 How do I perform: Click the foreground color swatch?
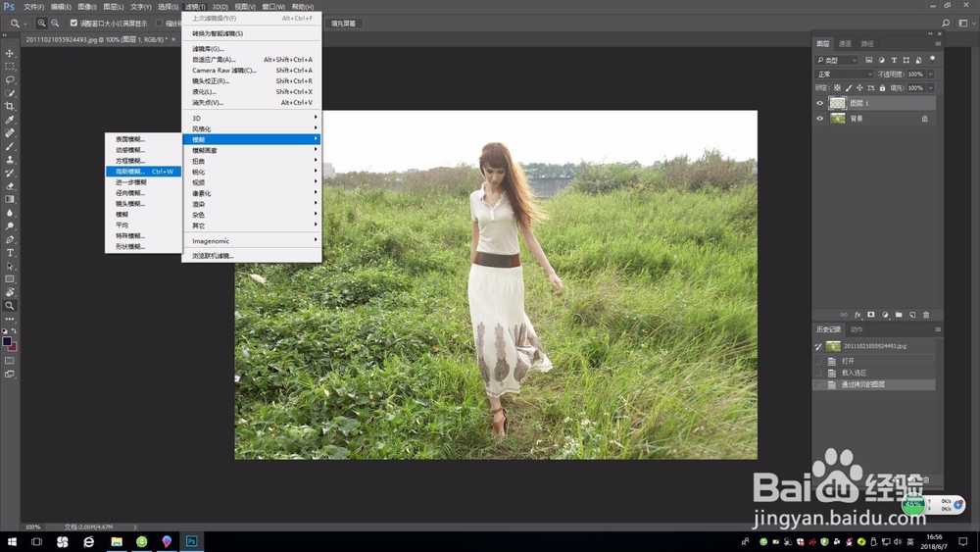point(7,341)
